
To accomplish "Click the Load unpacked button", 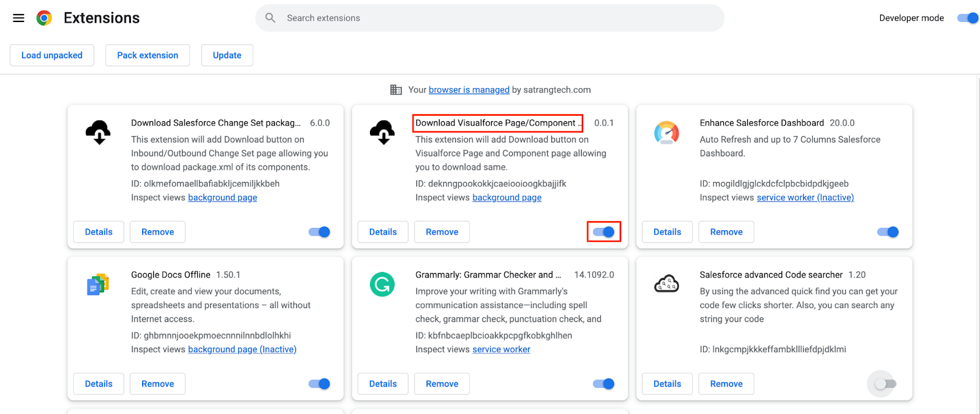I will tap(51, 55).
